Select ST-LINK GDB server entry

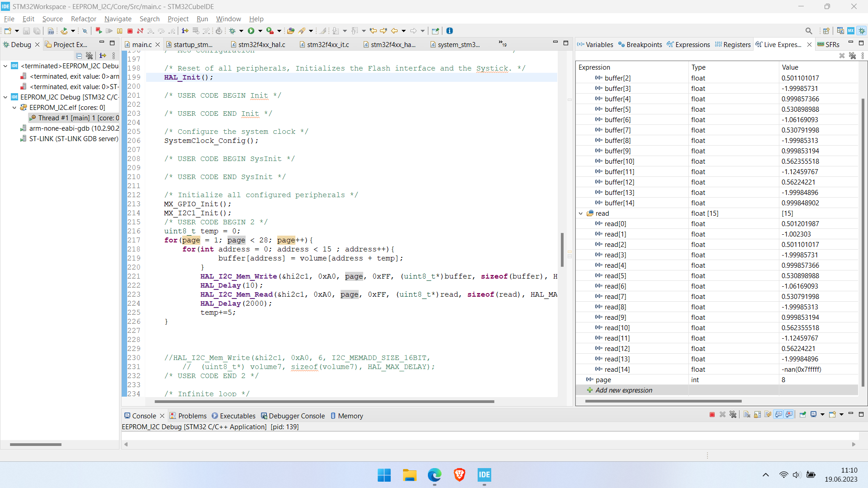tap(69, 139)
